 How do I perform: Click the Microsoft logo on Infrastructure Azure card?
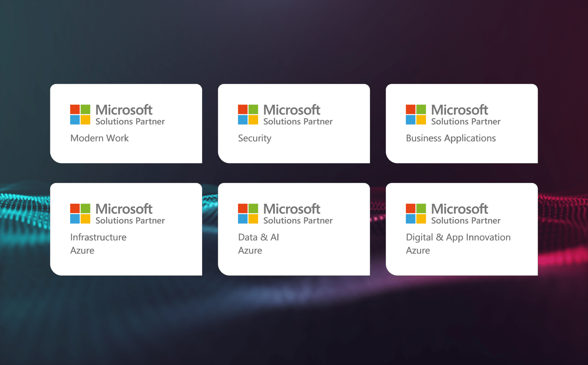pyautogui.click(x=80, y=213)
